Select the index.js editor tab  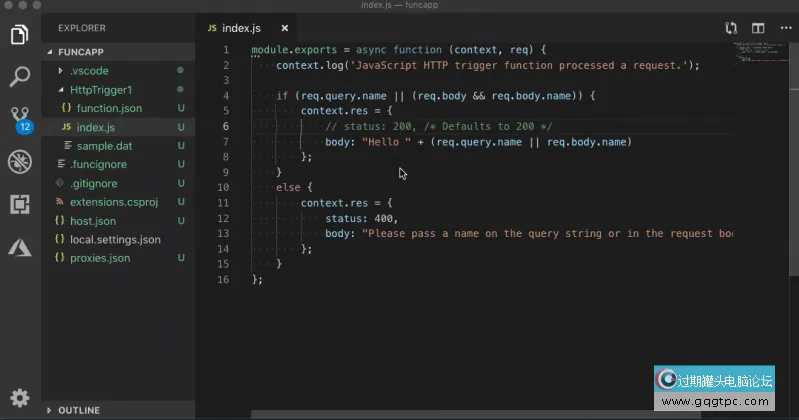(x=241, y=28)
